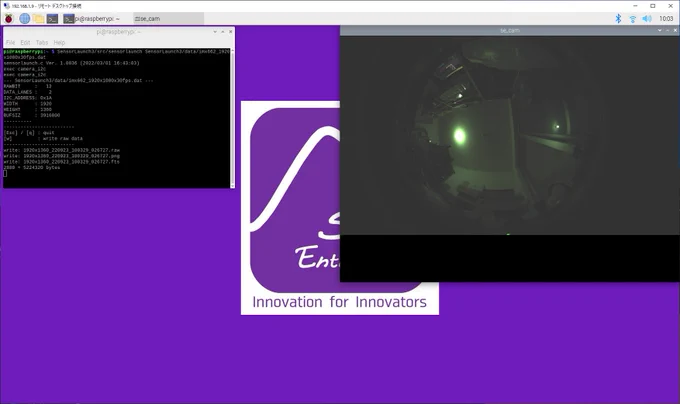The height and width of the screenshot is (404, 680).
Task: Click the terminal line ending in 026727.png
Action: [62, 156]
